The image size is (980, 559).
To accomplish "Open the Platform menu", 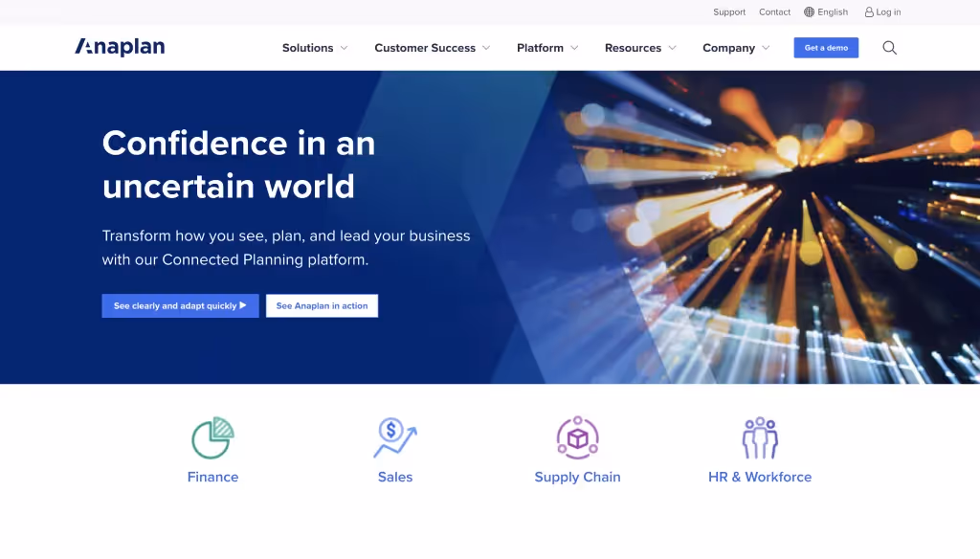I will coord(540,48).
